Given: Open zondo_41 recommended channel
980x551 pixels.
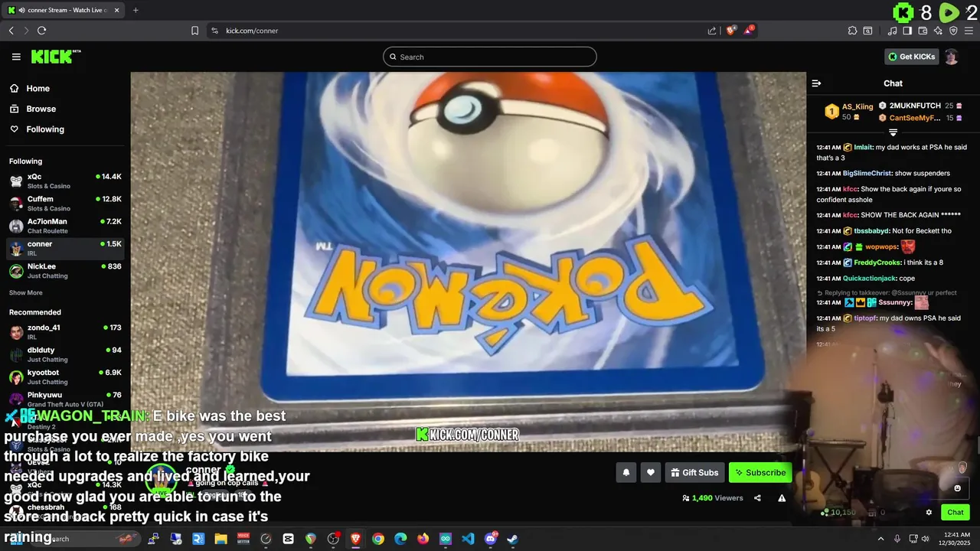Looking at the screenshot, I should click(x=65, y=331).
